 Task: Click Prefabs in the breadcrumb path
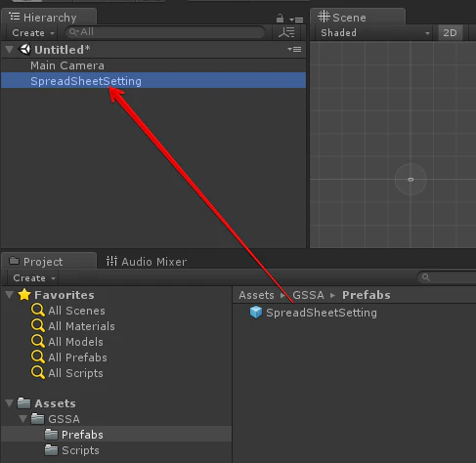pyautogui.click(x=367, y=295)
